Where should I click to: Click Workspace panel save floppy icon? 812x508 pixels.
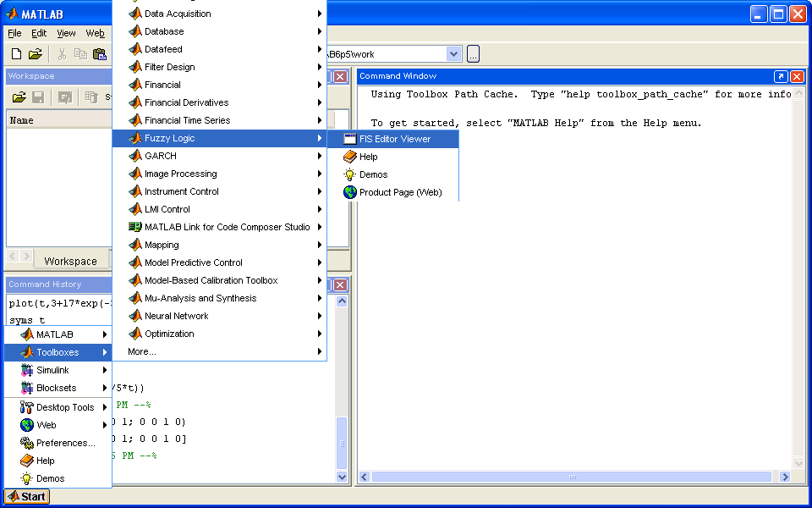(38, 97)
